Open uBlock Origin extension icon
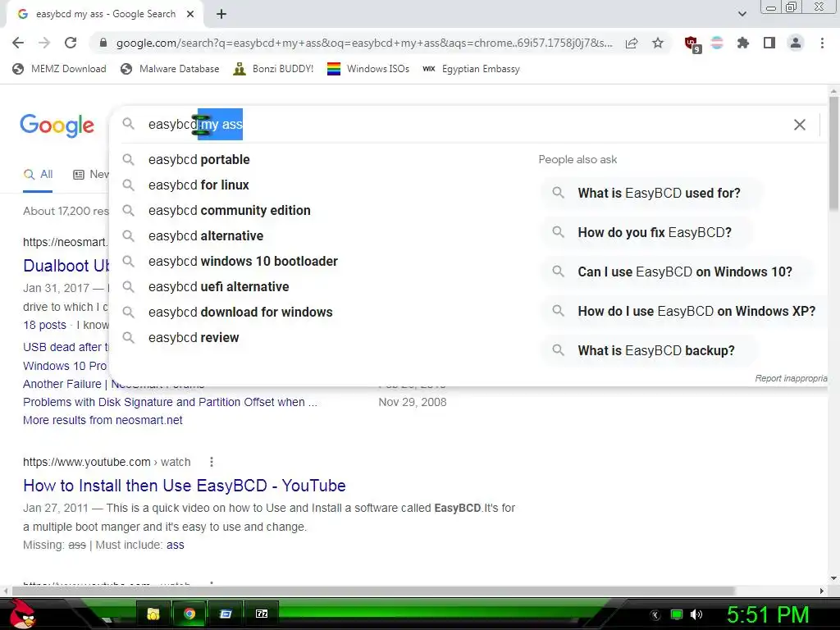 pyautogui.click(x=692, y=44)
